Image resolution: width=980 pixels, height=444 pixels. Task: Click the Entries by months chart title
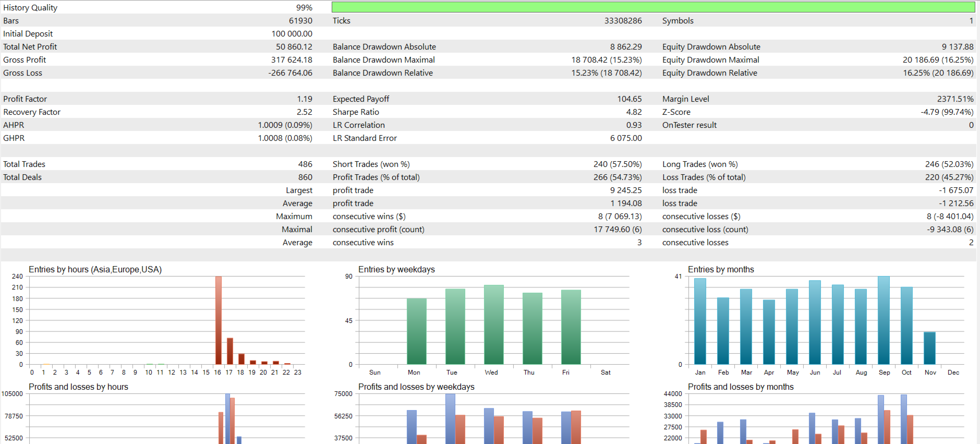721,269
